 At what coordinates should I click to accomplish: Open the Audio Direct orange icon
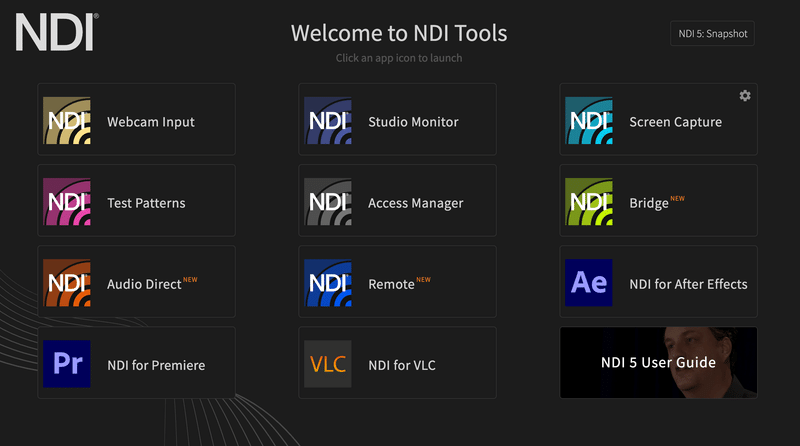(67, 283)
